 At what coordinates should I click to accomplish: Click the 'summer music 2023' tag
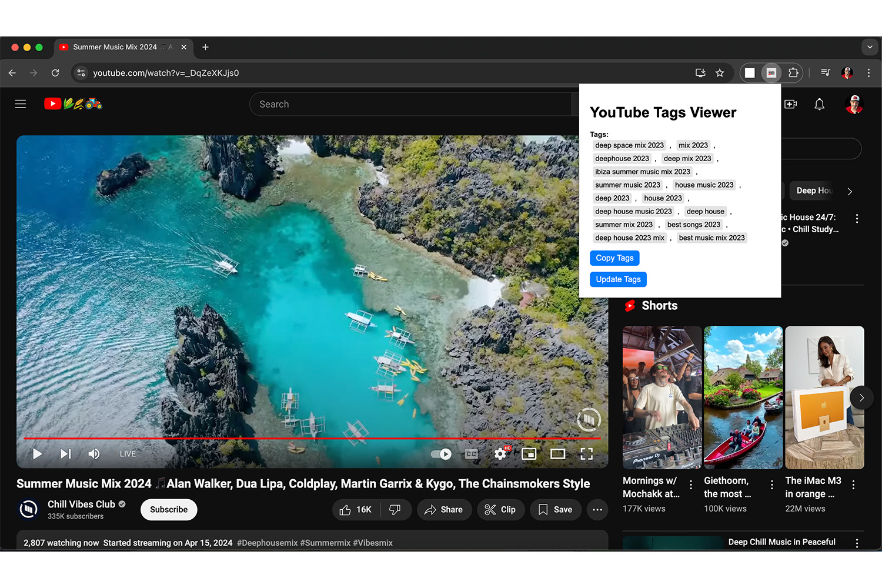(x=627, y=185)
